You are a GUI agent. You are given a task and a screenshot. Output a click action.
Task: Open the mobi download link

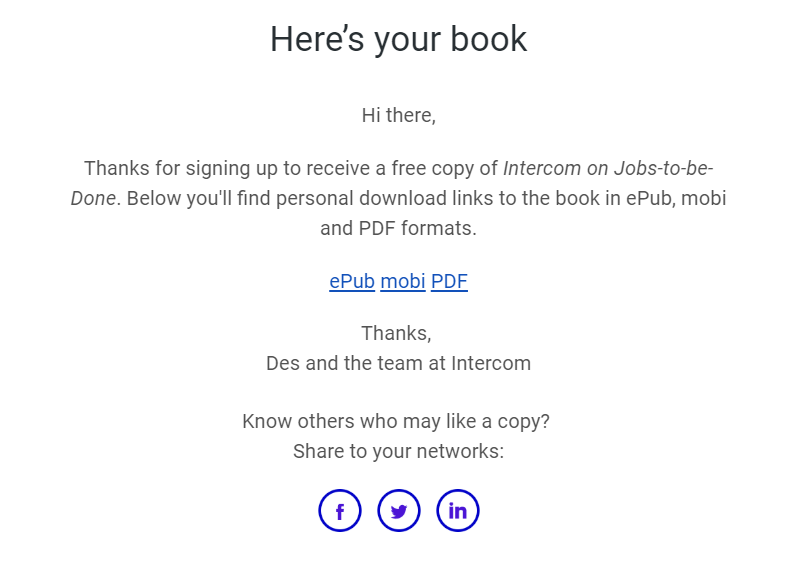pyautogui.click(x=403, y=281)
